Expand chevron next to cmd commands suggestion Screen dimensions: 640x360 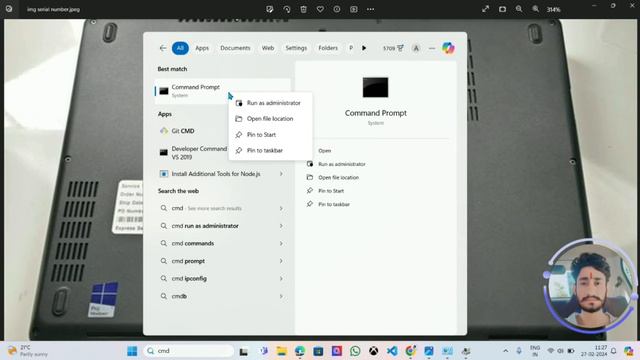(x=281, y=243)
